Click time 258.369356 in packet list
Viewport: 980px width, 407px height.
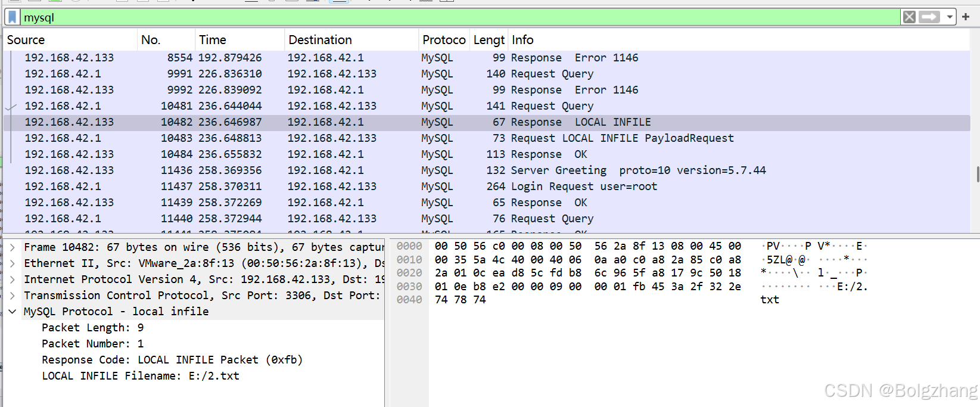(x=230, y=170)
